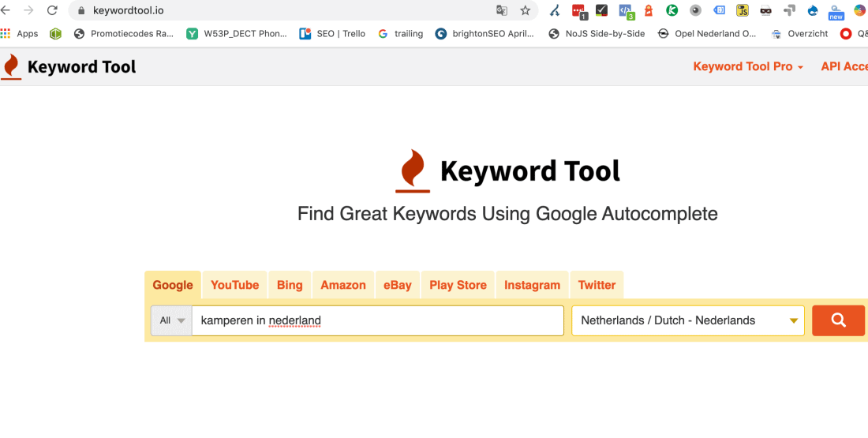This screenshot has width=868, height=438.
Task: Open the Opel Nederland bookmark
Action: point(707,34)
